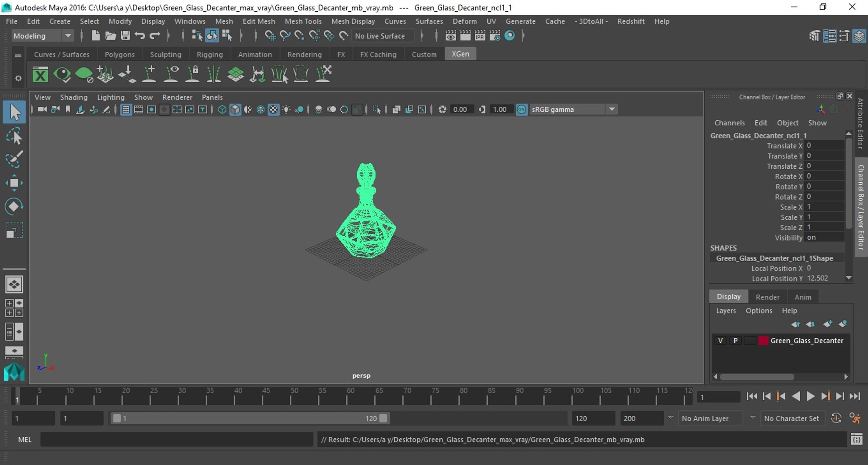Activate the Scale tool
The width and height of the screenshot is (868, 465).
point(14,230)
